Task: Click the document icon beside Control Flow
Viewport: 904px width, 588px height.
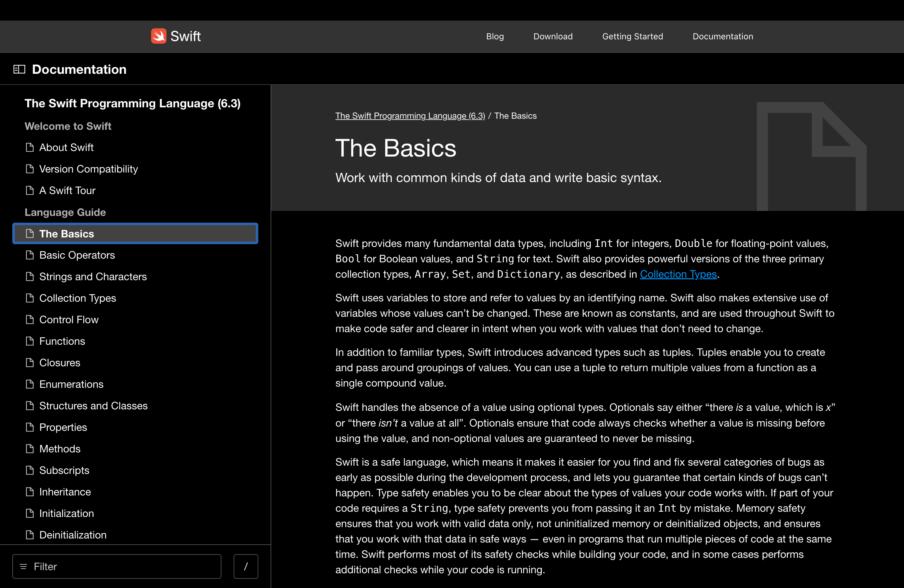Action: [x=30, y=320]
